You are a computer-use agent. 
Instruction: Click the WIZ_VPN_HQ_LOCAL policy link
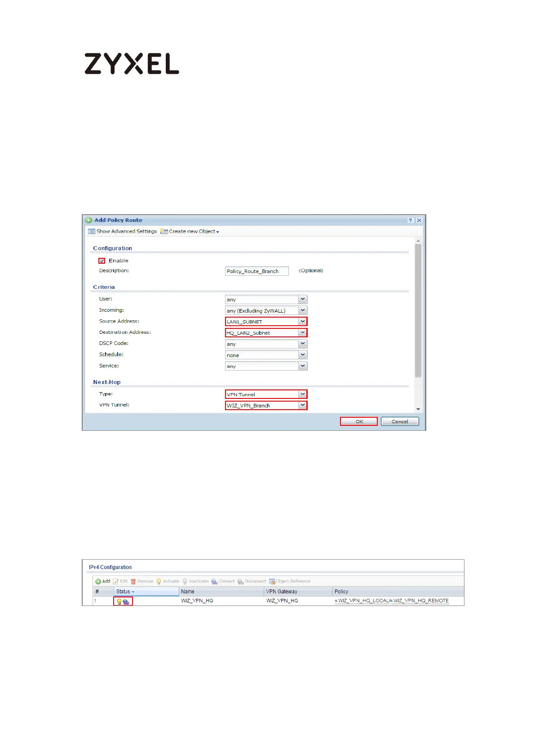click(363, 601)
